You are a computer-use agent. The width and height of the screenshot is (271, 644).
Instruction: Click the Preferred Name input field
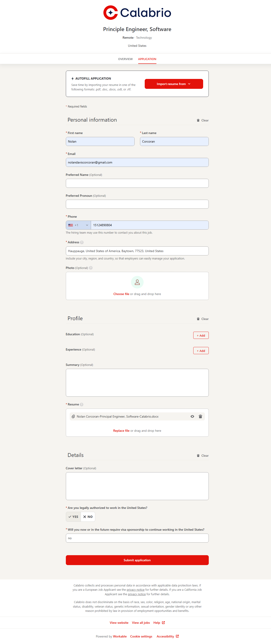(137, 183)
